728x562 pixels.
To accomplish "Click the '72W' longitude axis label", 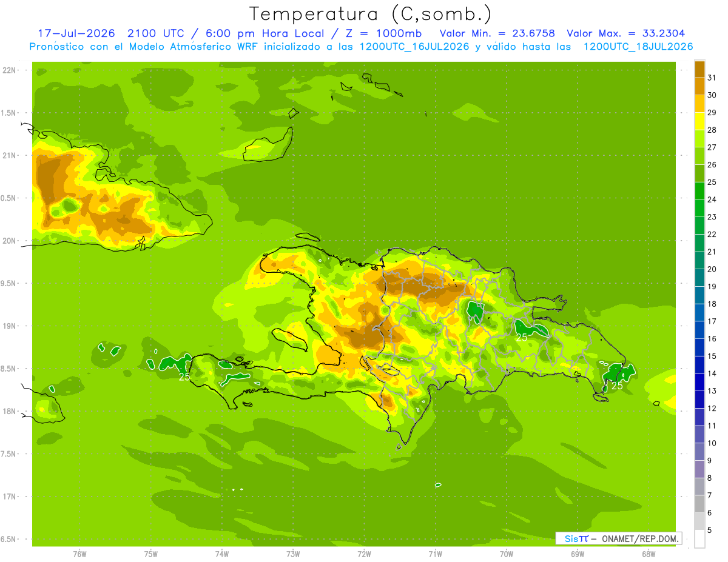I will [364, 554].
